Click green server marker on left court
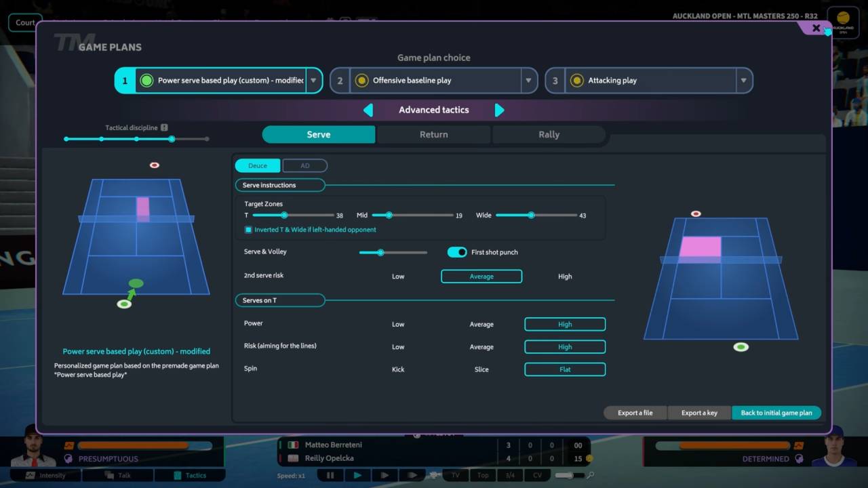This screenshot has height=488, width=868. tap(124, 304)
